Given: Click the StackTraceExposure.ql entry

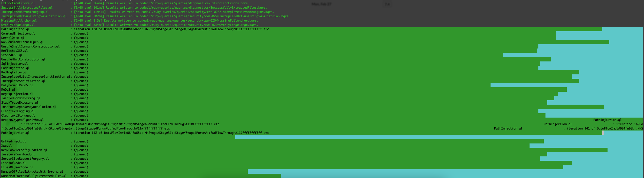Looking at the screenshot, I should [20, 103].
